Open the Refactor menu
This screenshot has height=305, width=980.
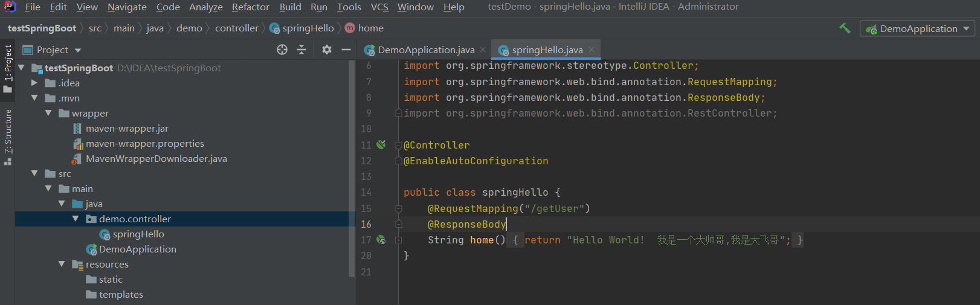click(x=251, y=7)
